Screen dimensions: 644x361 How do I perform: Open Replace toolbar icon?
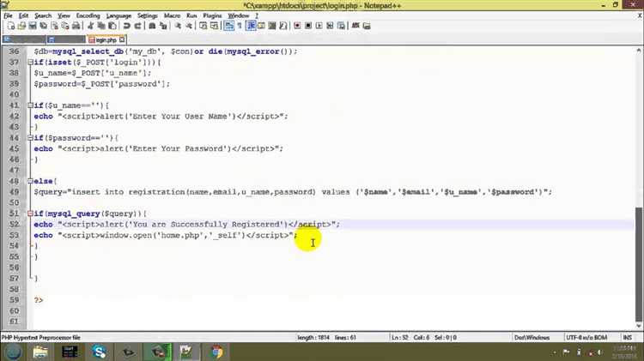tap(163, 26)
